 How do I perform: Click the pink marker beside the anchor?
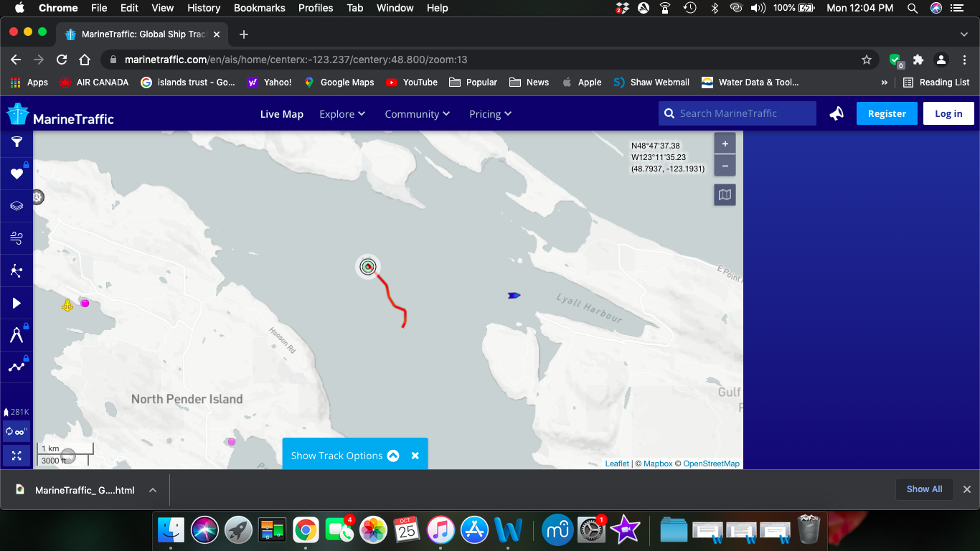point(85,303)
